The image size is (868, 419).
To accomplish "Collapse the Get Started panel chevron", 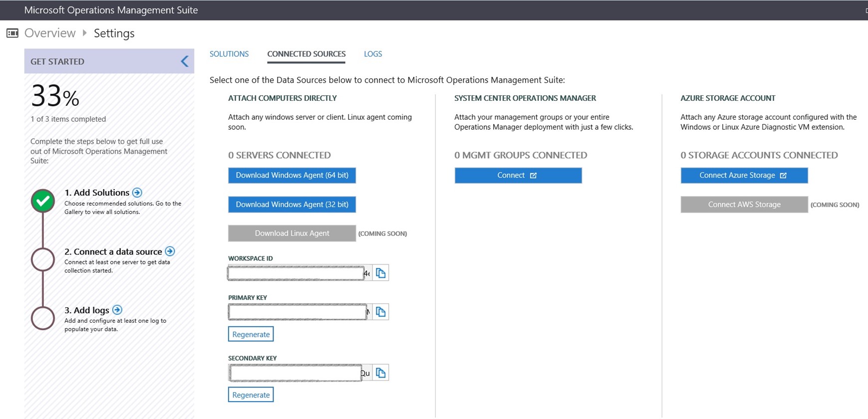I will coord(185,61).
